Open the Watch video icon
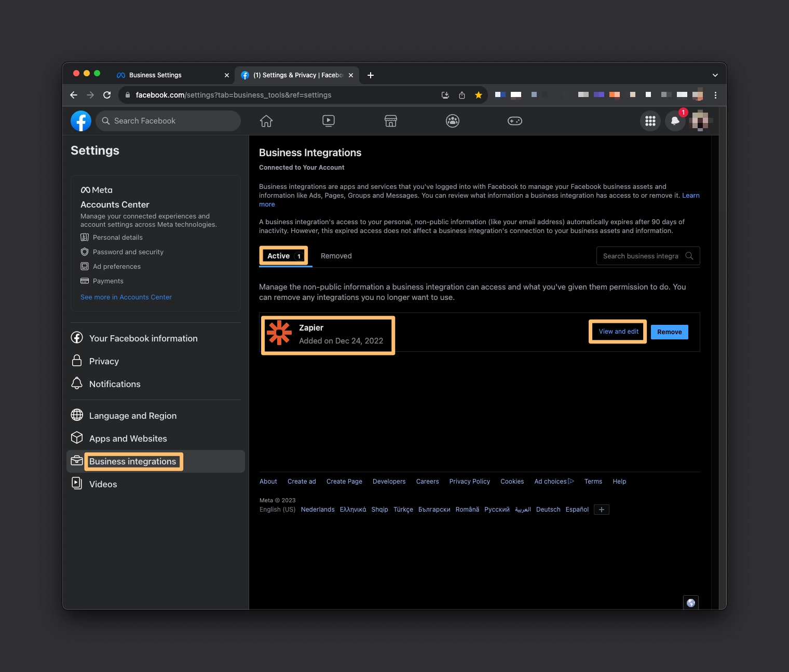This screenshot has height=672, width=789. click(329, 121)
